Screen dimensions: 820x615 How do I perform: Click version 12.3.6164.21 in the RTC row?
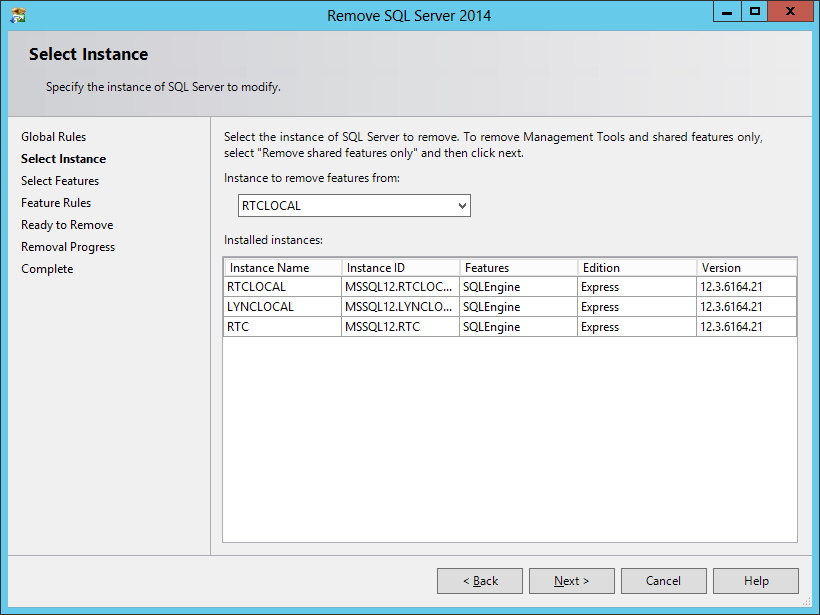(x=747, y=327)
